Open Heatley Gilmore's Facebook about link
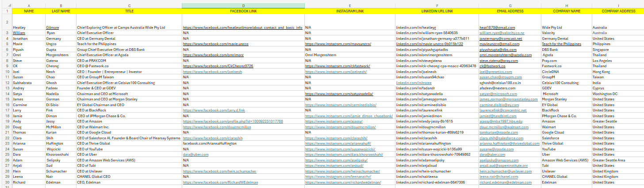644x188 pixels. pos(242,27)
